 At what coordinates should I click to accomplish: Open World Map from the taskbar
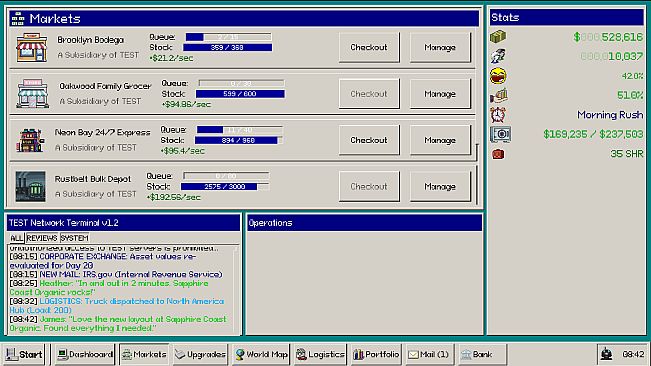(x=262, y=354)
